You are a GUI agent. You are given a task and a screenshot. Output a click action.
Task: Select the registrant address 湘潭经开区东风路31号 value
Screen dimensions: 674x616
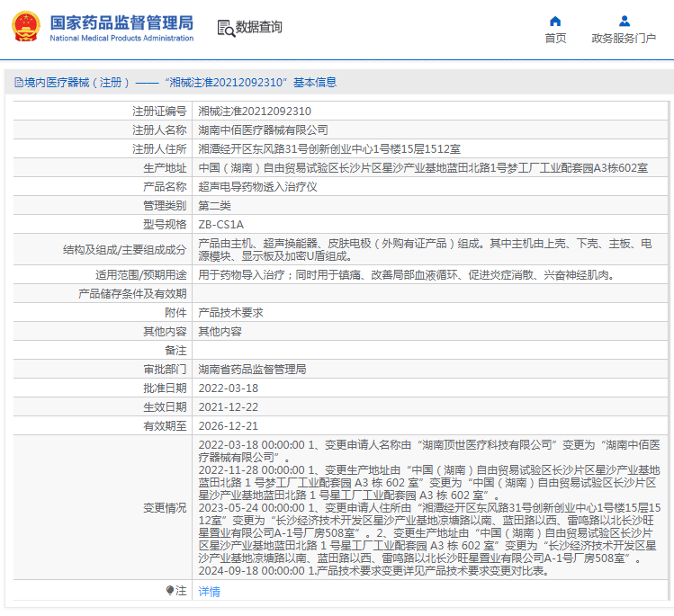click(329, 149)
